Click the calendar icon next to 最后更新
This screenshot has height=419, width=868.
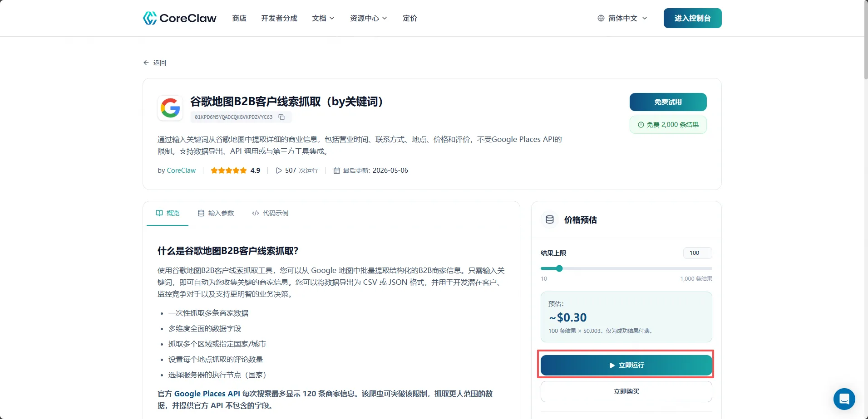337,171
